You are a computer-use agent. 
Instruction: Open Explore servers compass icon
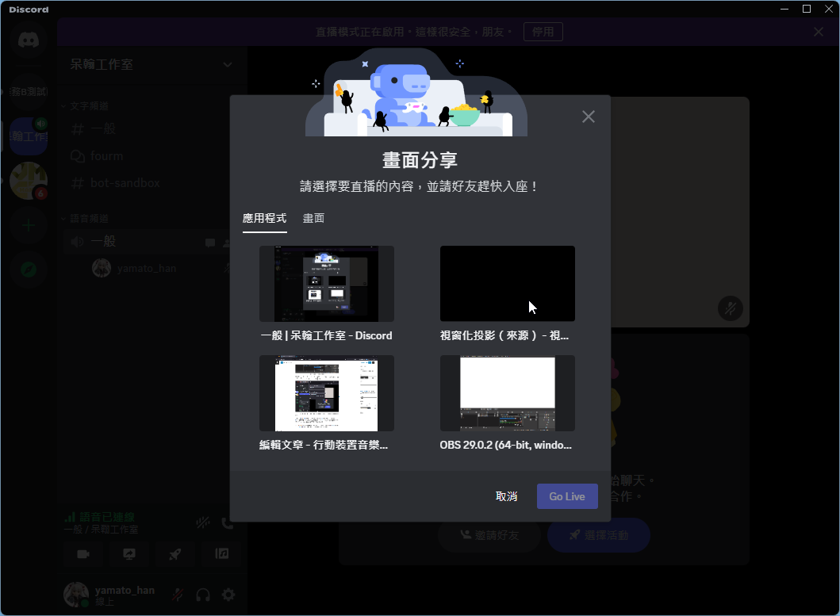point(29,270)
